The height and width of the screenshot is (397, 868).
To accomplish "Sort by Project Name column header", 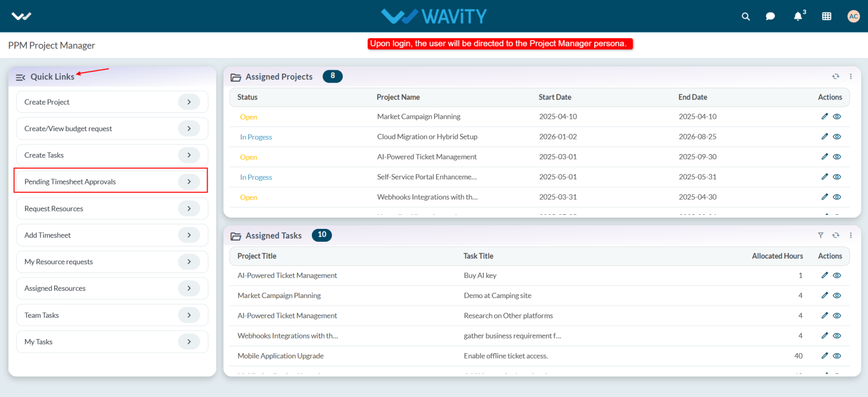I will click(x=398, y=97).
